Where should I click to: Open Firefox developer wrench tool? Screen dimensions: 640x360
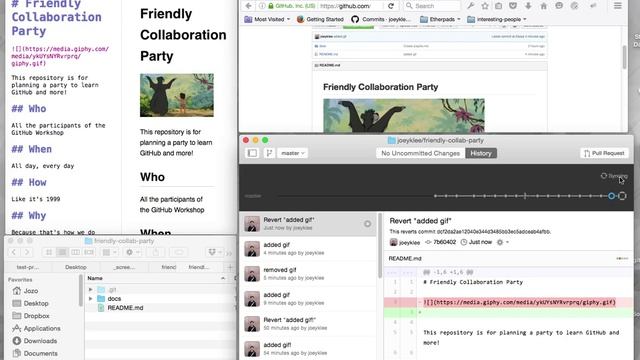click(471, 6)
